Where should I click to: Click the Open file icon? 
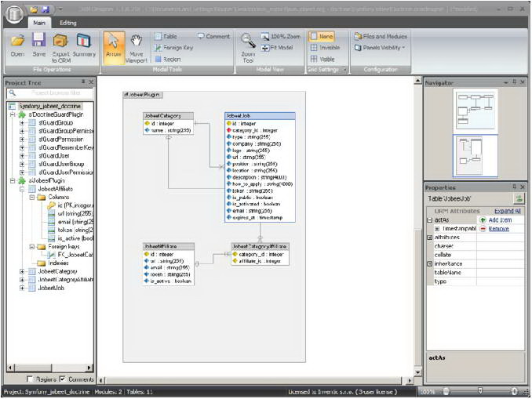[x=17, y=43]
